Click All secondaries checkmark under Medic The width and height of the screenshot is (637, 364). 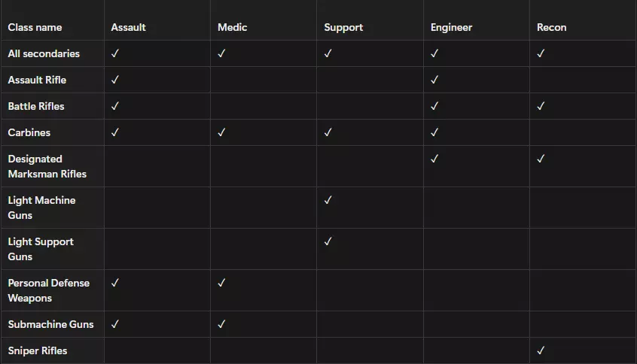(x=221, y=53)
